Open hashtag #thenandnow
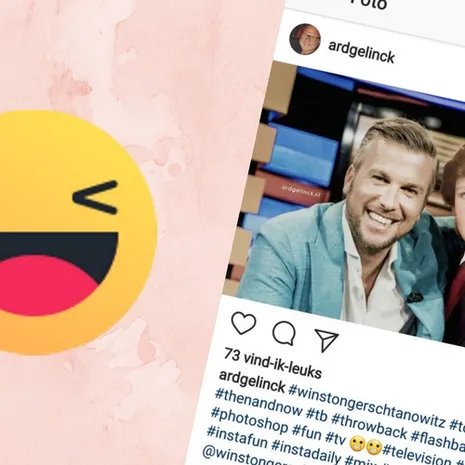The image size is (465, 465). click(259, 403)
